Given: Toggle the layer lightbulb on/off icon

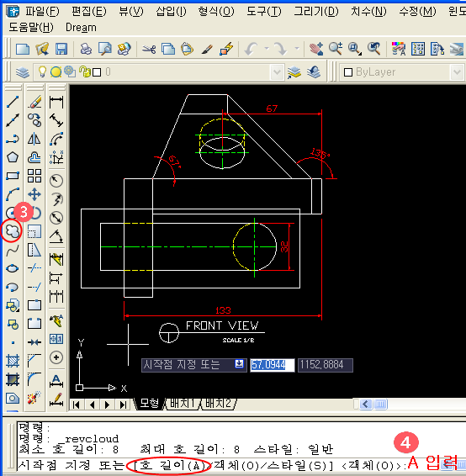Looking at the screenshot, I should pos(42,72).
